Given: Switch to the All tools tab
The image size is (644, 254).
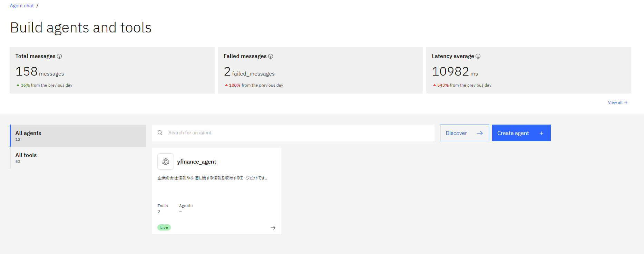Looking at the screenshot, I should point(78,158).
